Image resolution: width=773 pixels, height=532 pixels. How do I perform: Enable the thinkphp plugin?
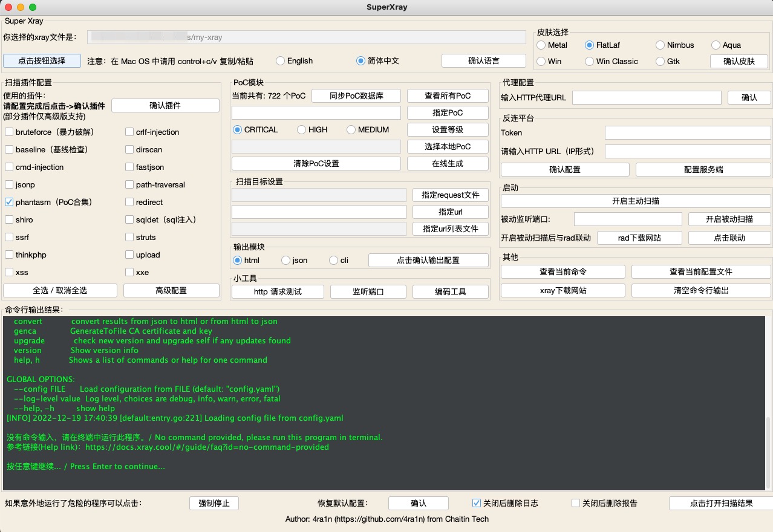pos(9,255)
